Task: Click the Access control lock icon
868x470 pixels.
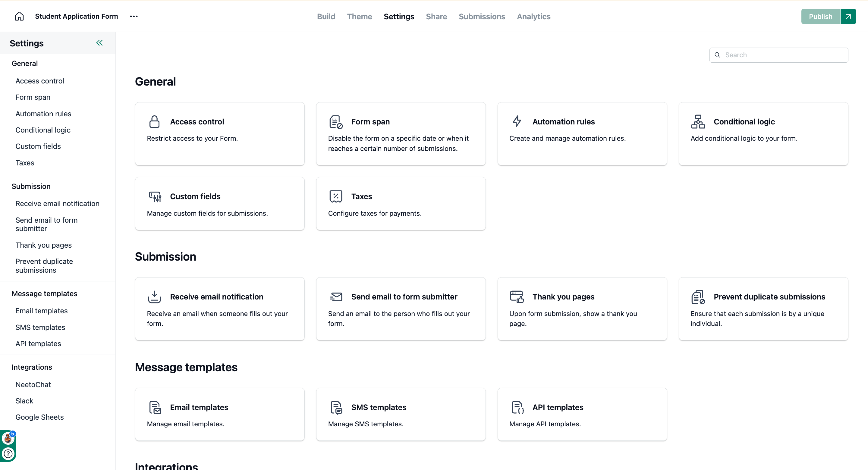Action: [x=154, y=122]
